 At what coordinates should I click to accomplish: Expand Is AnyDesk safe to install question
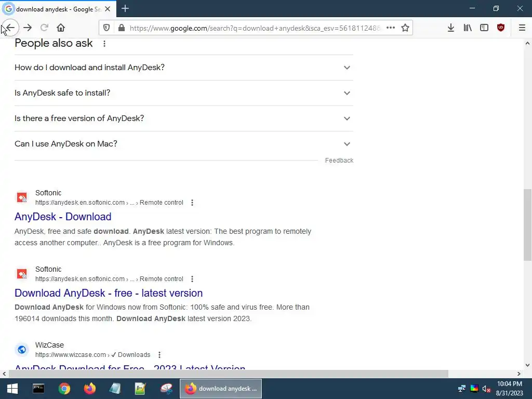pos(184,93)
